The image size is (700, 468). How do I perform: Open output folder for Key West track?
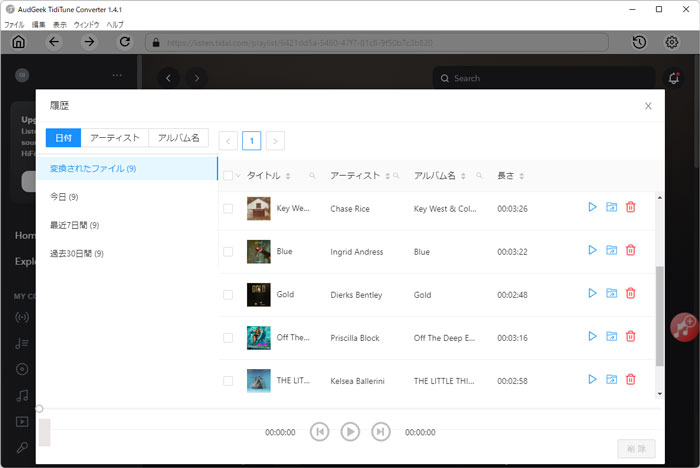click(611, 207)
